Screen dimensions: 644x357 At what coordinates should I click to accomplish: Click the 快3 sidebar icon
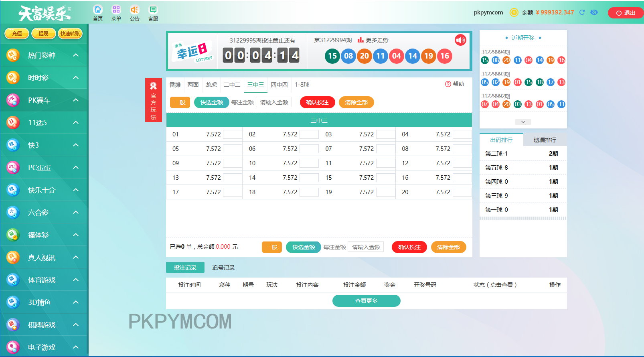[x=13, y=145]
